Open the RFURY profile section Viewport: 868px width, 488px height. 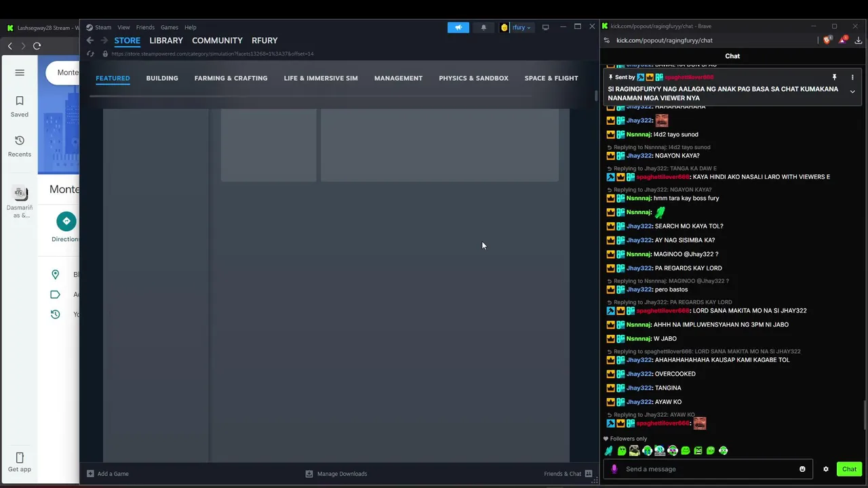point(264,41)
